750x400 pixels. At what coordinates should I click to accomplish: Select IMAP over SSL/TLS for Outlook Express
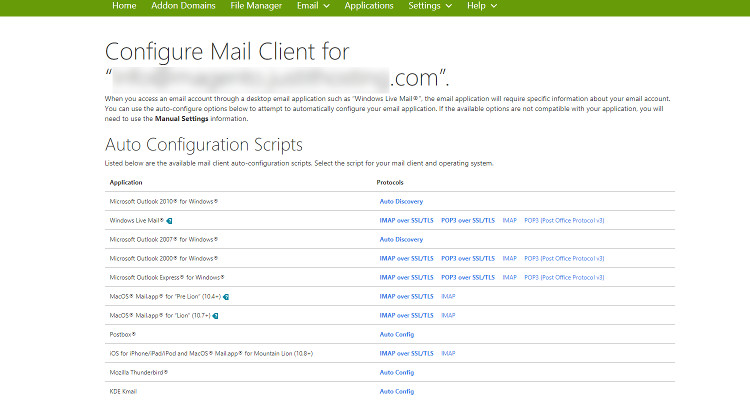click(x=406, y=278)
